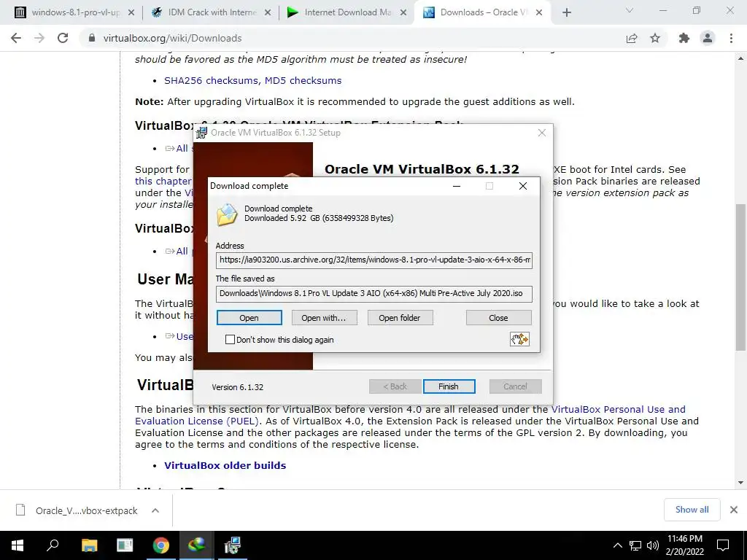Viewport: 747px width, 560px height.
Task: Open folder containing the downloaded file
Action: pos(400,318)
